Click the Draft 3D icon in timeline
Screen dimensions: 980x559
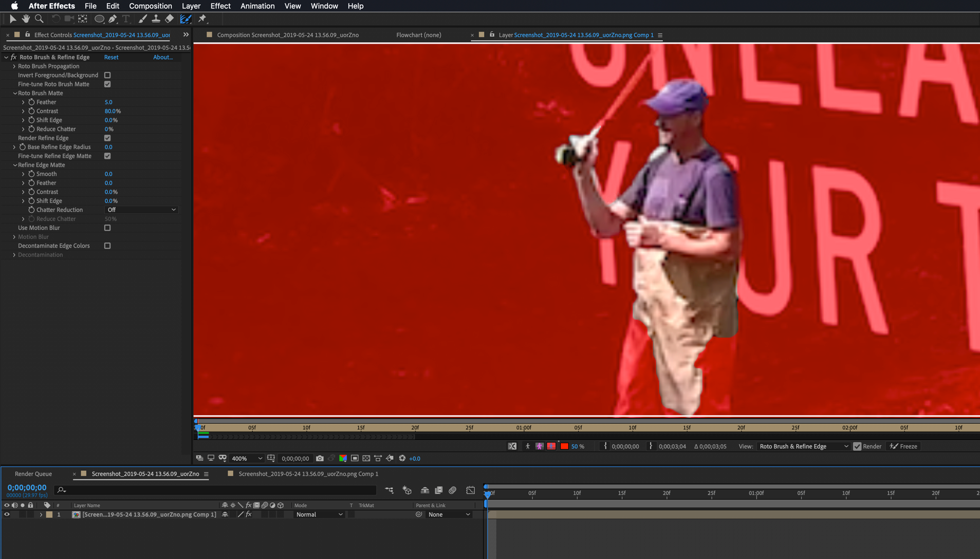click(407, 490)
